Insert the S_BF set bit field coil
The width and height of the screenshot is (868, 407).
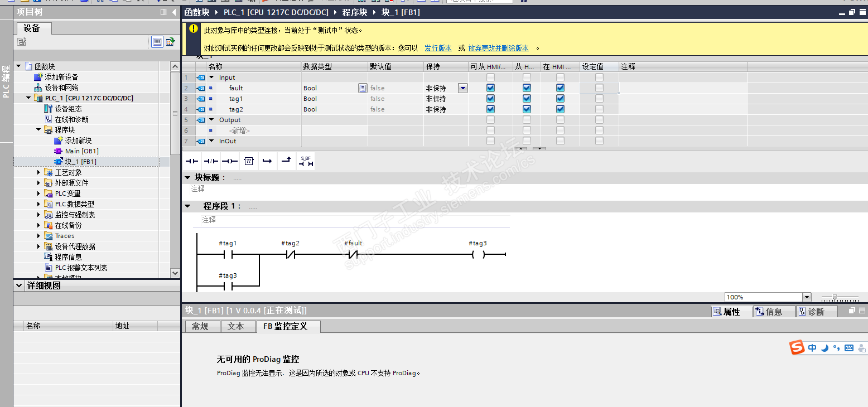tap(306, 162)
